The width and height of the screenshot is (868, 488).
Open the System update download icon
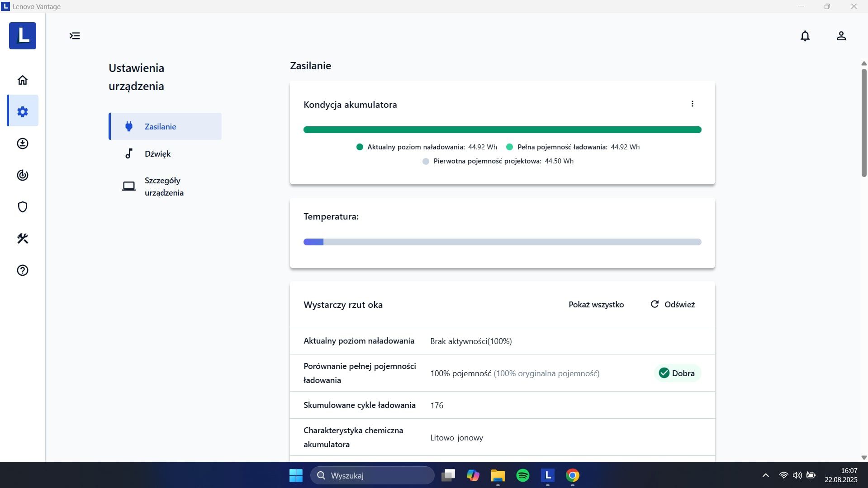coord(23,144)
